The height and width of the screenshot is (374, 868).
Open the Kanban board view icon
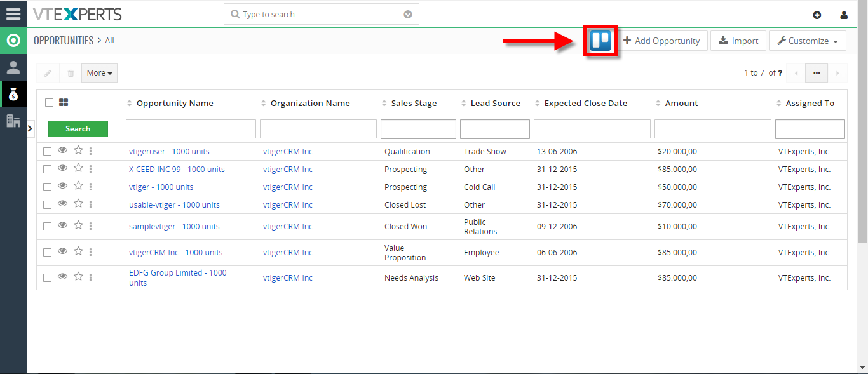[600, 41]
